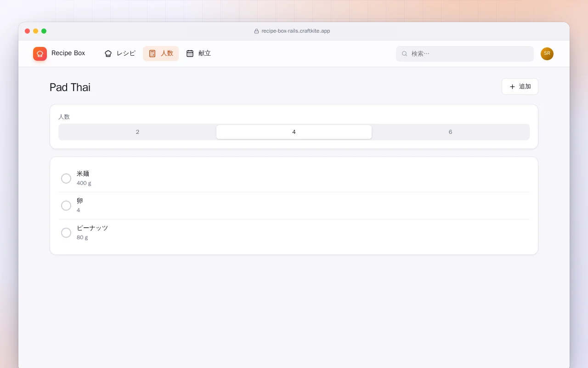Click the calculator icon in 人数 tab

[152, 53]
